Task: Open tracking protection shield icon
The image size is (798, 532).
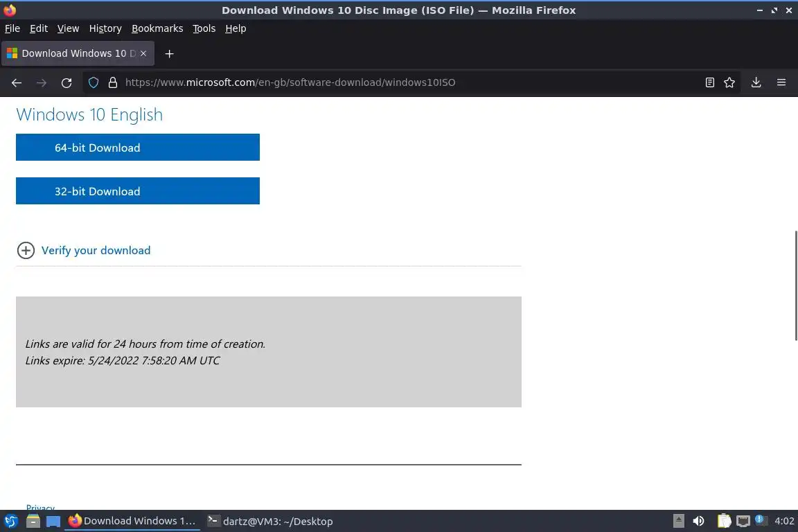Action: pyautogui.click(x=93, y=82)
